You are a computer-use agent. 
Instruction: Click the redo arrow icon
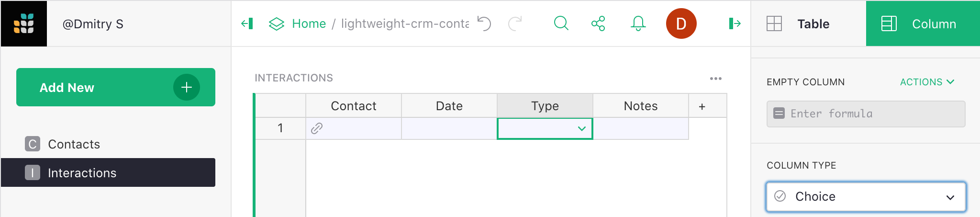(515, 23)
